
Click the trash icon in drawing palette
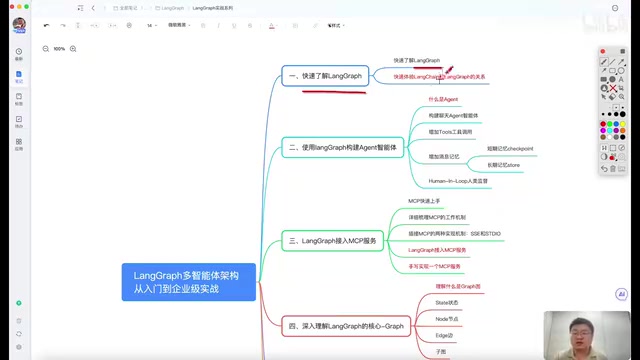(x=613, y=168)
